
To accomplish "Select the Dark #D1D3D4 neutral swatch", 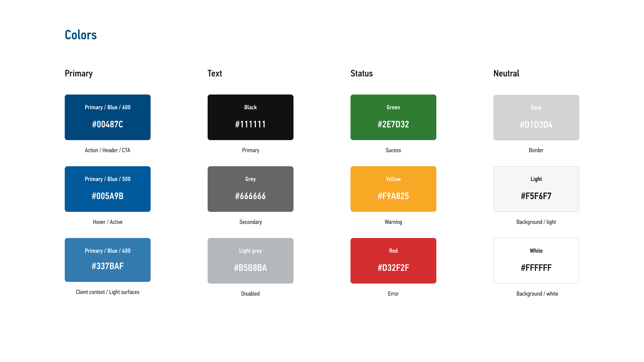I will point(536,117).
